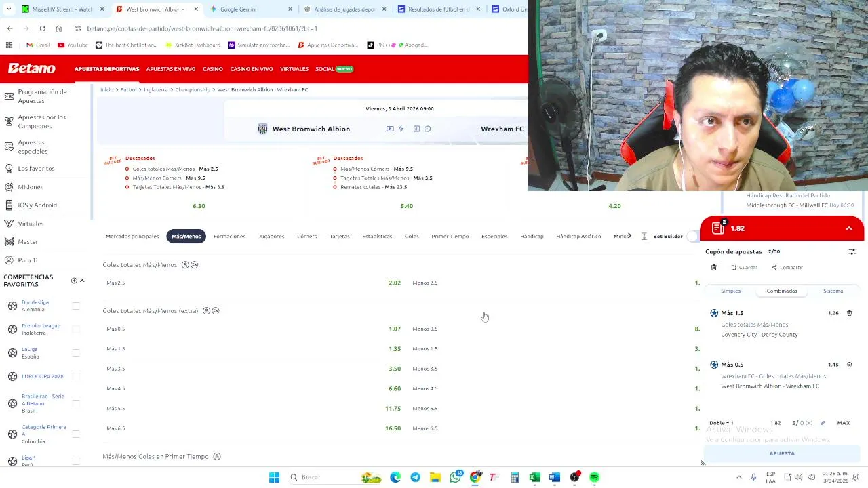This screenshot has width=868, height=488.
Task: Collapse the Competencias Favoritas section
Action: point(82,281)
